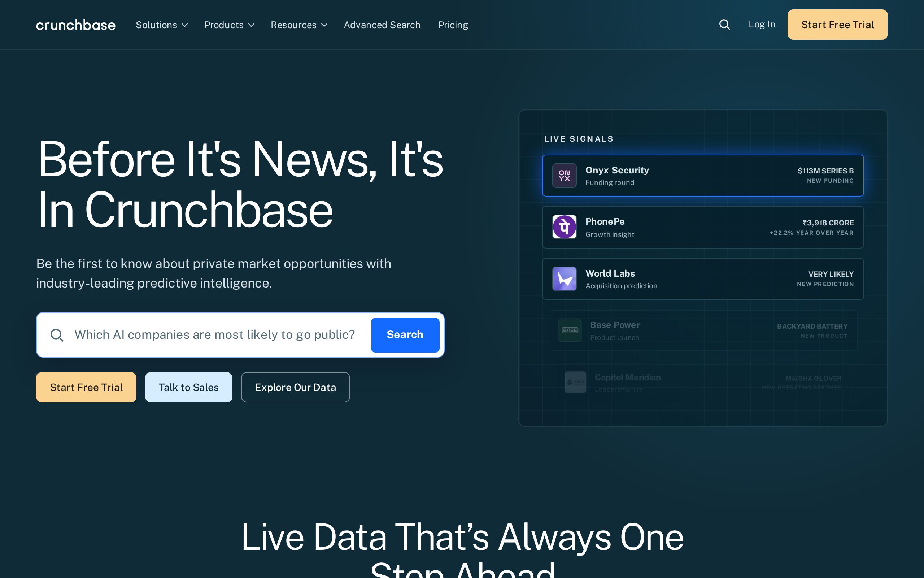Click the LIVE SIGNALS heading

tap(579, 139)
